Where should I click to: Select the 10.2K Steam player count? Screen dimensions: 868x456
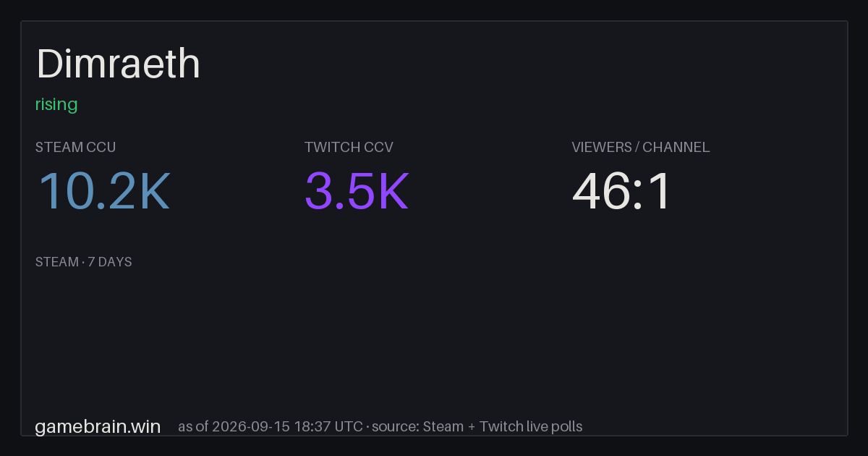[103, 192]
